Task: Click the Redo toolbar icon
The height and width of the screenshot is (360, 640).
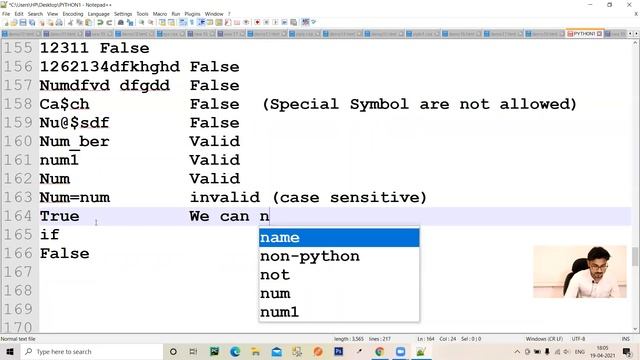Action: pos(109,22)
